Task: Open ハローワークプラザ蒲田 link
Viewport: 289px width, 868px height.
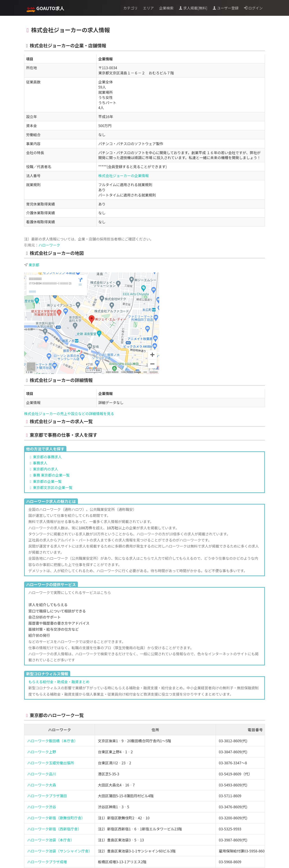Action: pos(47,796)
